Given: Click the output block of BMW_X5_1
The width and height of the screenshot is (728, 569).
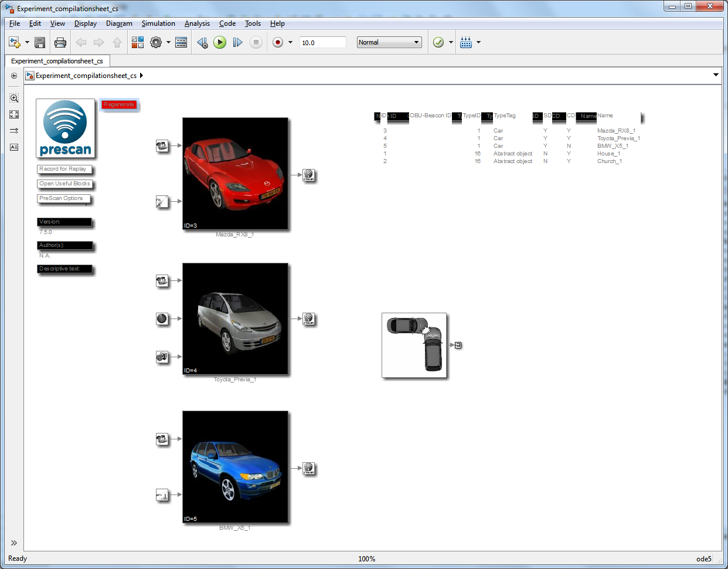Looking at the screenshot, I should click(x=309, y=469).
